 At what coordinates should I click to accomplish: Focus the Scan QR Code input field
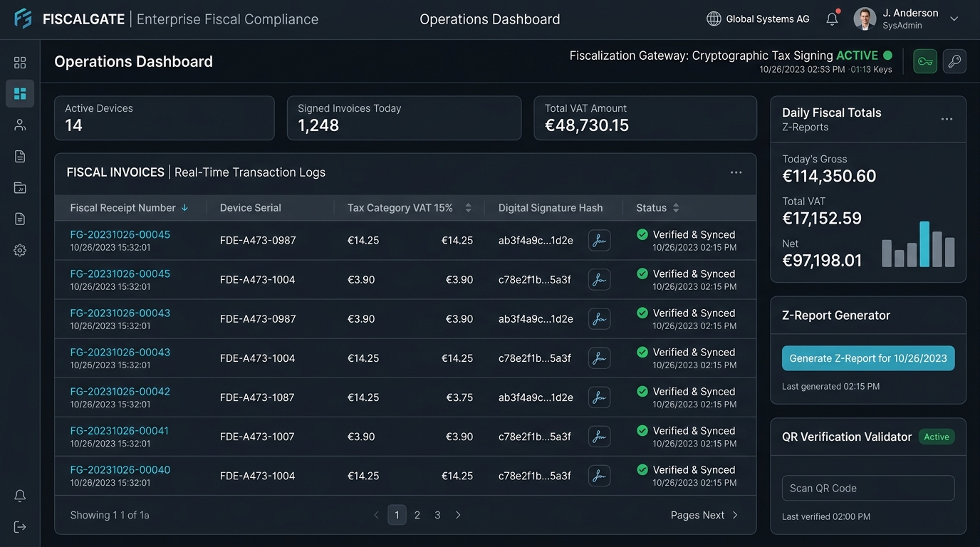pyautogui.click(x=868, y=488)
